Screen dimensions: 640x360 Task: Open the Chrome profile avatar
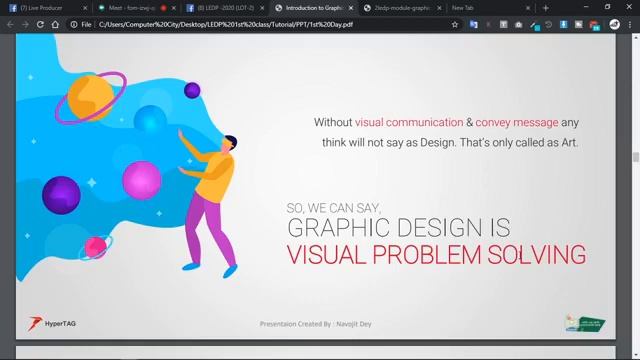click(x=614, y=24)
